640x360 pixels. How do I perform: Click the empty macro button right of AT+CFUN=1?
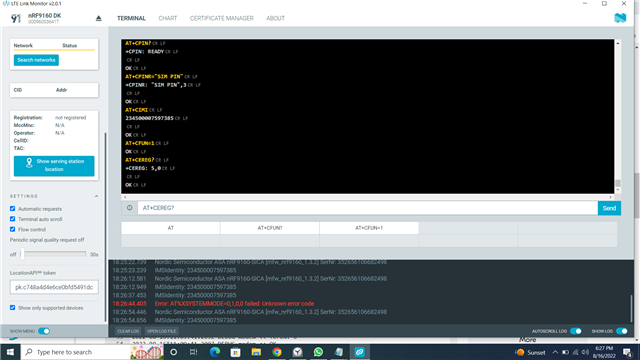(468, 228)
